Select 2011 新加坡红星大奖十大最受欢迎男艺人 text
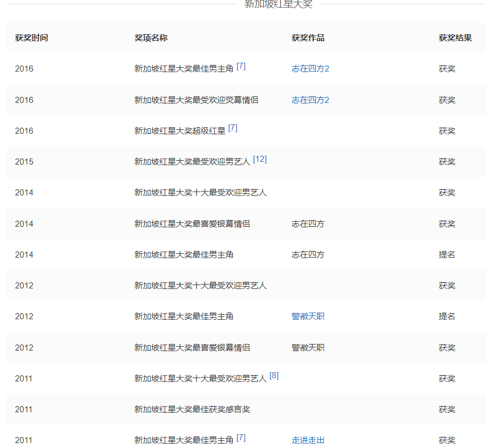This screenshot has width=486, height=448. coord(200,378)
